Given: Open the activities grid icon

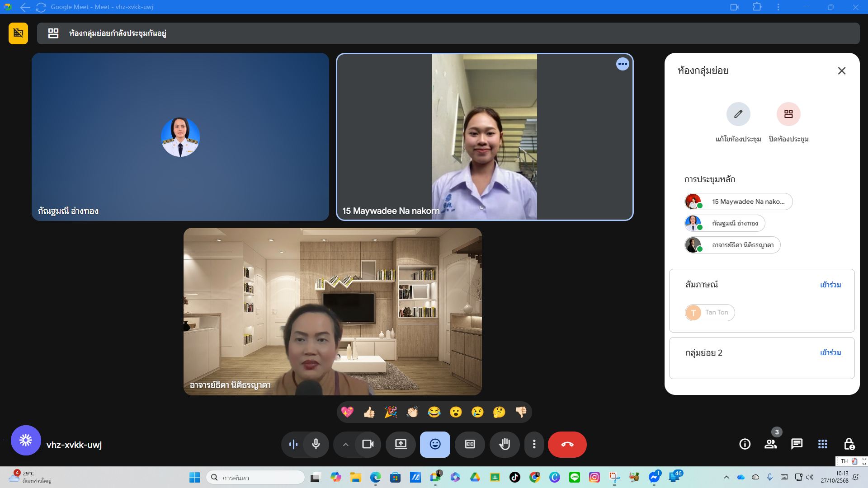Looking at the screenshot, I should pos(822,444).
